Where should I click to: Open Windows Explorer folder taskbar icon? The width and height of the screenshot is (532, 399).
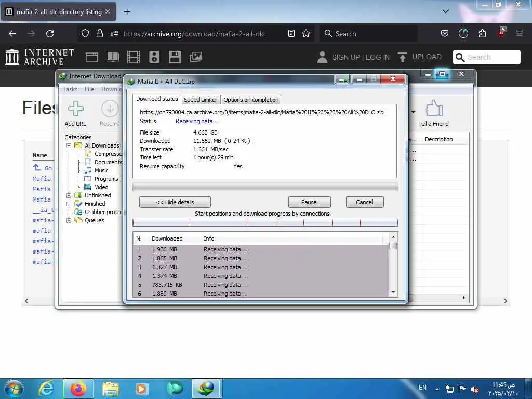click(x=111, y=389)
